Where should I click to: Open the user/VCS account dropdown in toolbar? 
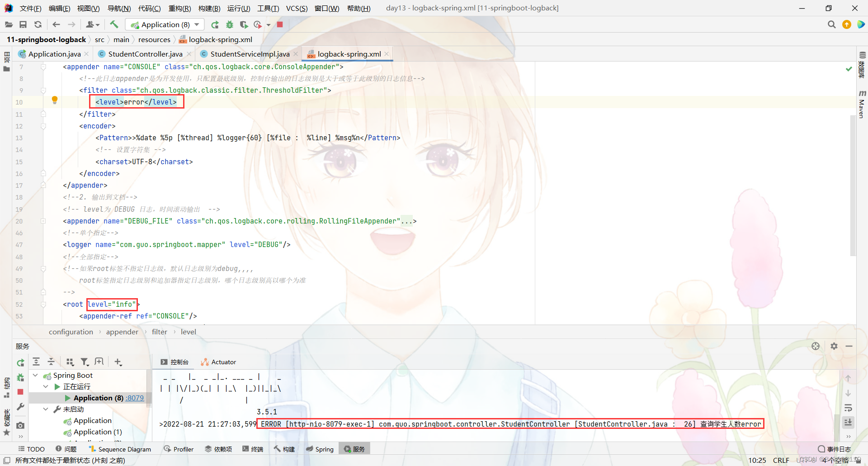coord(93,24)
